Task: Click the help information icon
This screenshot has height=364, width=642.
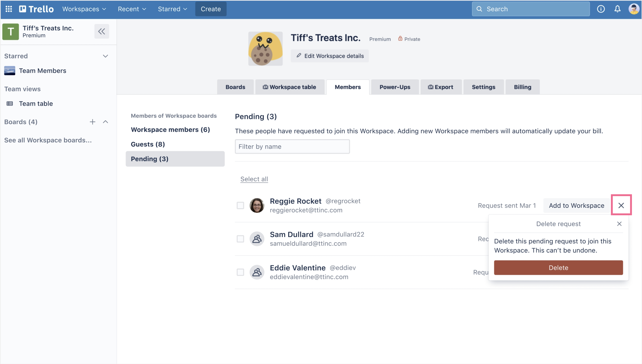Action: click(601, 9)
